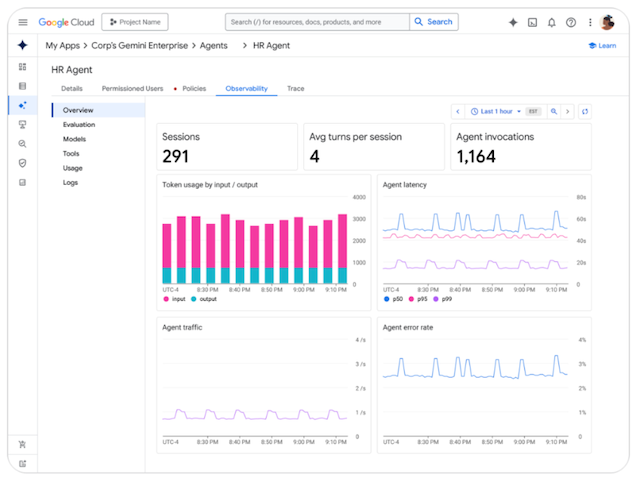Screen dimensions: 640x480
Task: Select Evaluation in the side menu
Action: coord(79,125)
